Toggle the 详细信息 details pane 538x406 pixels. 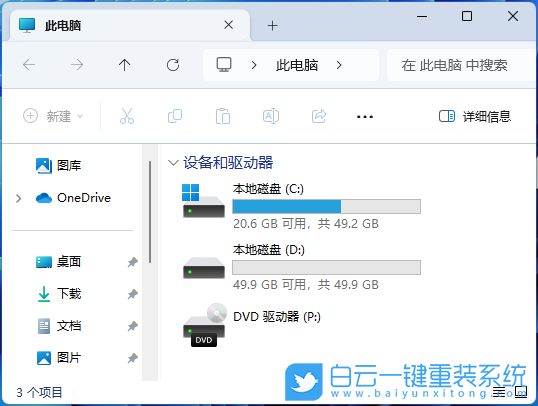pyautogui.click(x=475, y=116)
